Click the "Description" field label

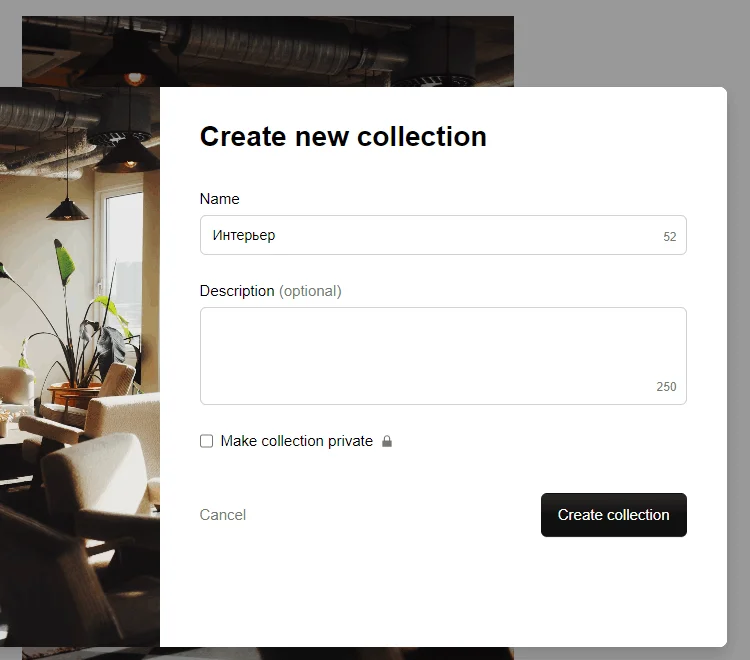coord(237,291)
